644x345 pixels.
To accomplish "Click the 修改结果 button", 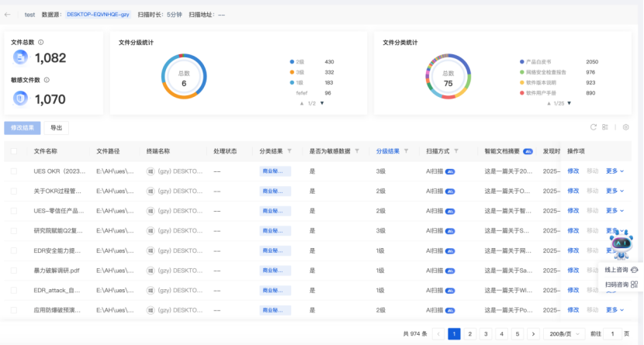I will click(23, 128).
